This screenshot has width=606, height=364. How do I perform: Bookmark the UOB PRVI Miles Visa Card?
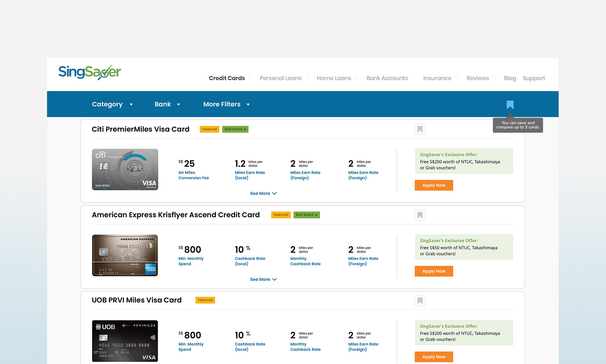coord(420,301)
